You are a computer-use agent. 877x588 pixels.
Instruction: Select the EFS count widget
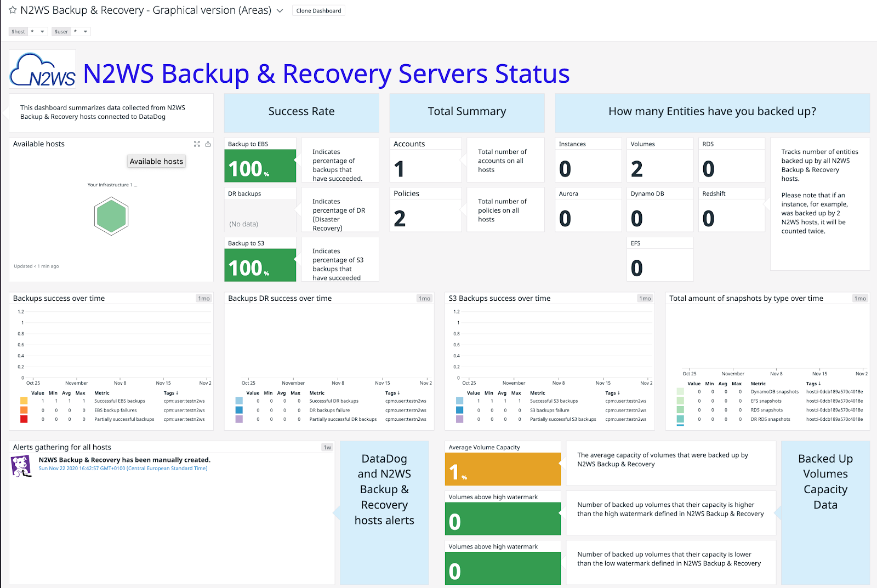(x=660, y=259)
